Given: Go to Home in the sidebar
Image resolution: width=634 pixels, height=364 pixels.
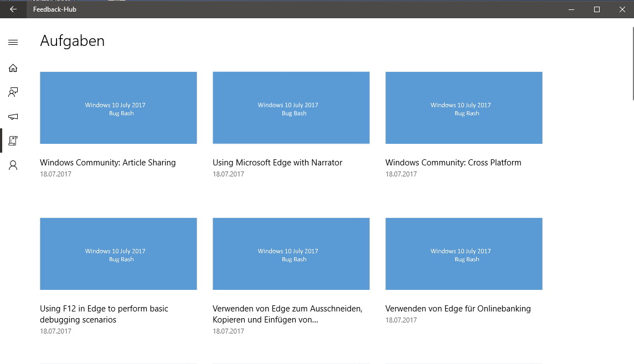Looking at the screenshot, I should pos(13,68).
